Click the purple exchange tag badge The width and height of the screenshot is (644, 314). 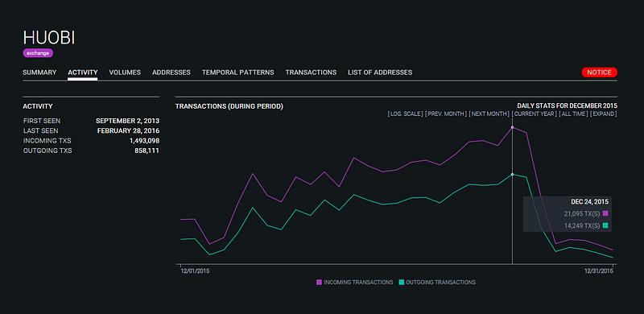38,53
